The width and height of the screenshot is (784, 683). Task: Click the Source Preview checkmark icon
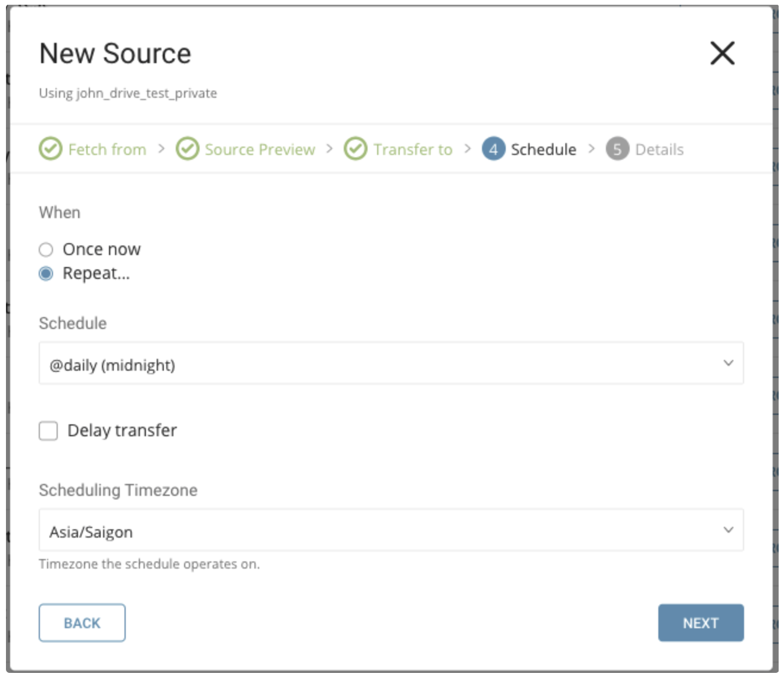pos(187,149)
